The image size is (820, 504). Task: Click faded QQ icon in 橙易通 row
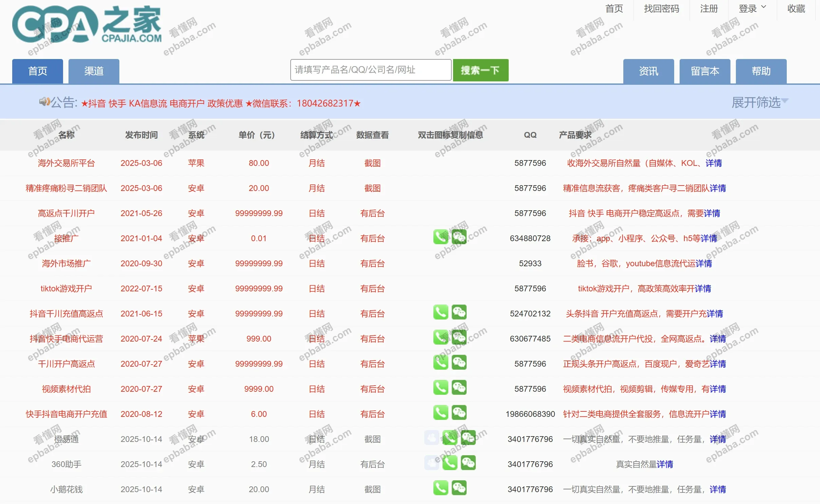(431, 438)
